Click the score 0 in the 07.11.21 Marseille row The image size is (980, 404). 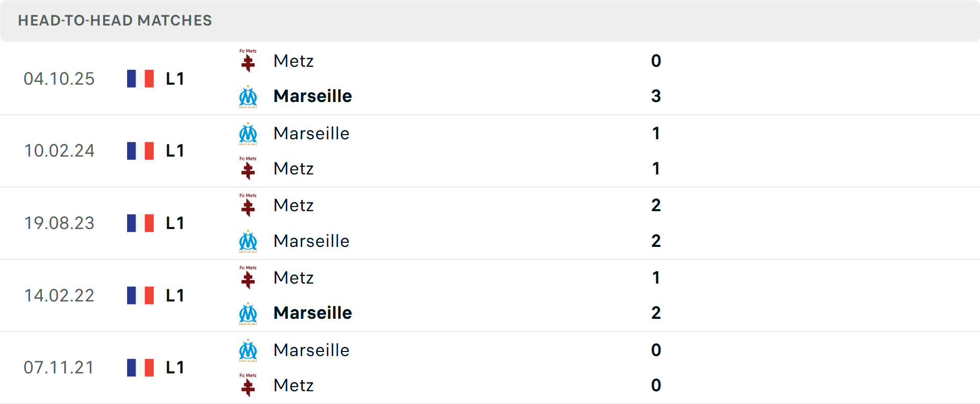coord(656,350)
